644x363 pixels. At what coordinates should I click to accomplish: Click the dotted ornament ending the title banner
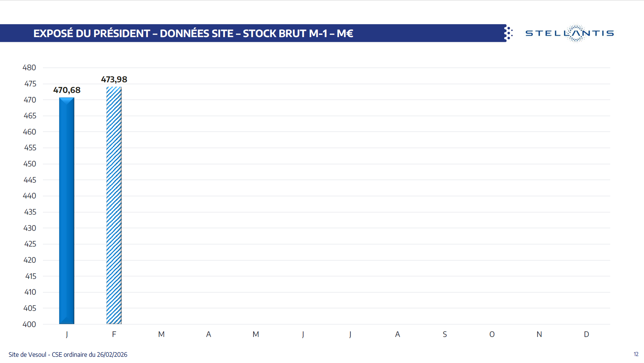click(x=509, y=33)
